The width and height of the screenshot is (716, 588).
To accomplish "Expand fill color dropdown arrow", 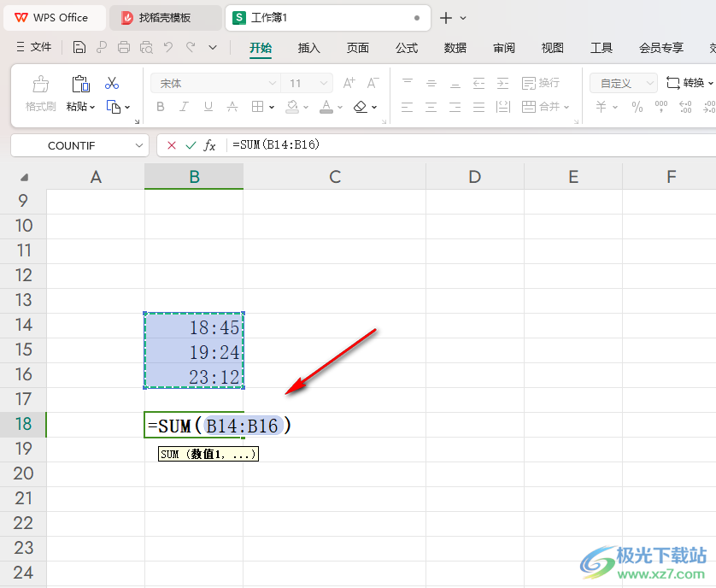I will [x=306, y=108].
